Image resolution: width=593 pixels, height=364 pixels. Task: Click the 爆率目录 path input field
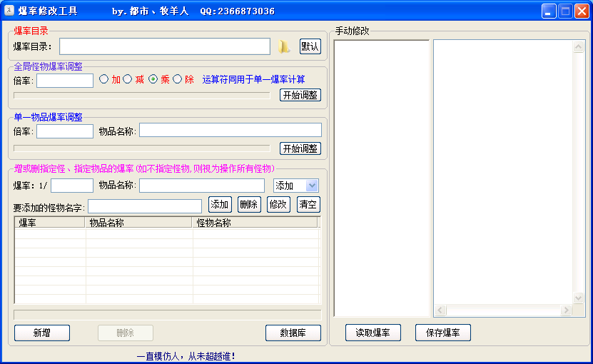(165, 46)
